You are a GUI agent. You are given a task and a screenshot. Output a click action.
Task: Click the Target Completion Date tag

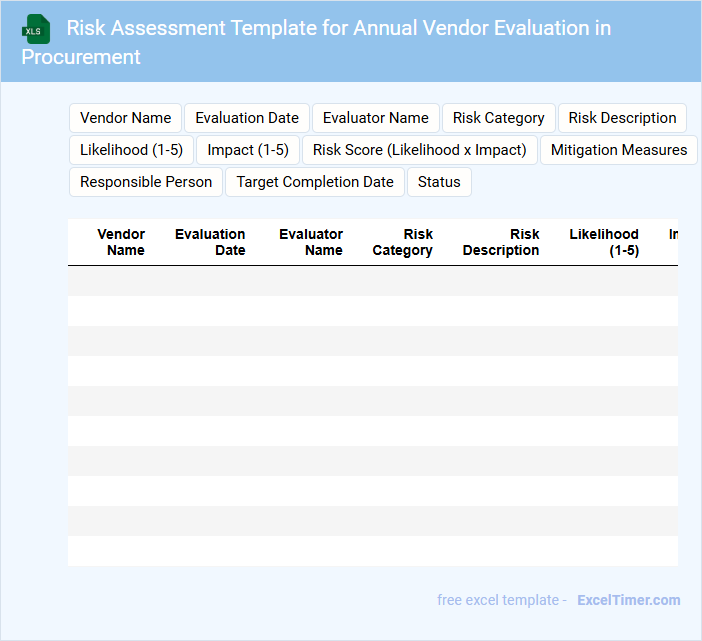[x=315, y=182]
